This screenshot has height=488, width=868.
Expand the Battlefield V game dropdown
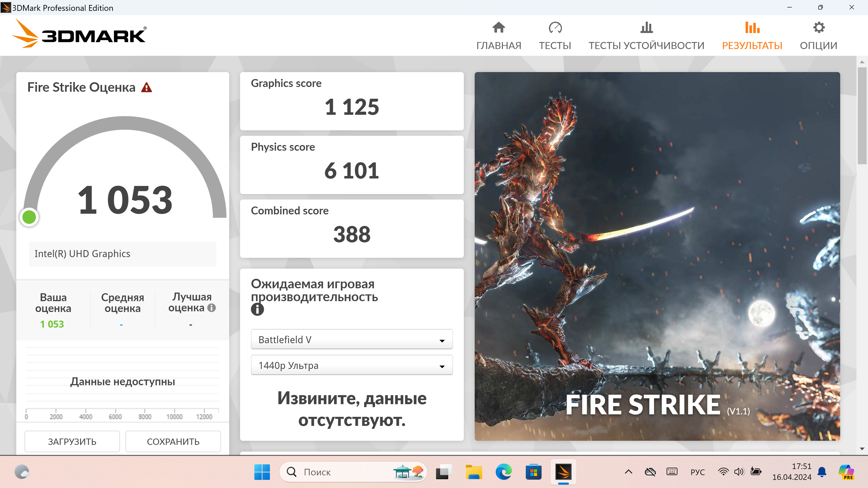click(351, 340)
